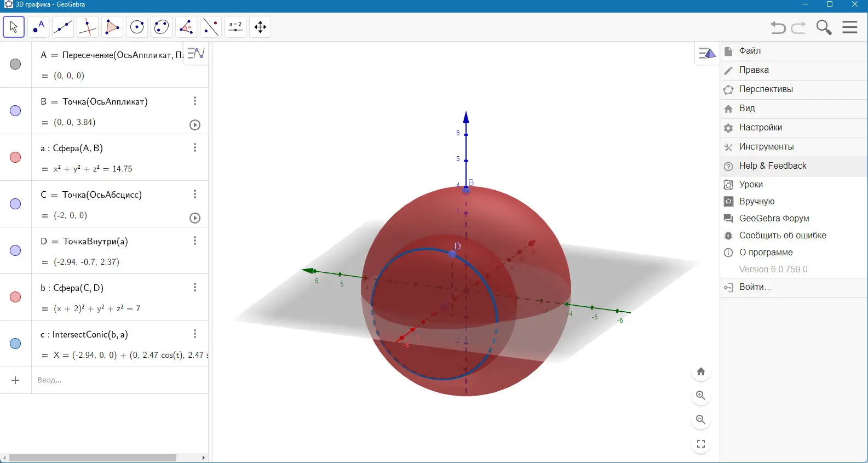This screenshot has height=463, width=868.
Task: Open more options for point B
Action: (x=195, y=101)
